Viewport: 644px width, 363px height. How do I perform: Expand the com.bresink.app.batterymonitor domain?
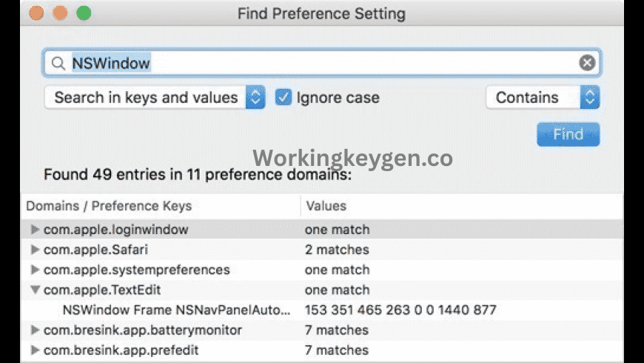tap(35, 330)
